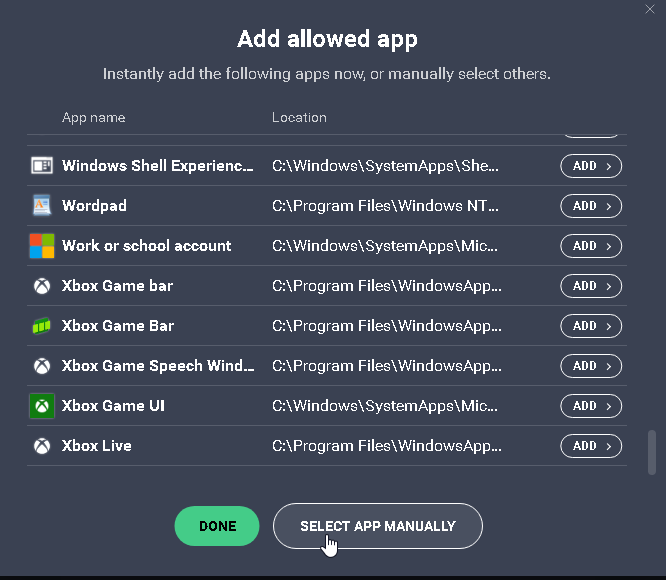Click the green Xbox Game Bar icon

point(42,326)
